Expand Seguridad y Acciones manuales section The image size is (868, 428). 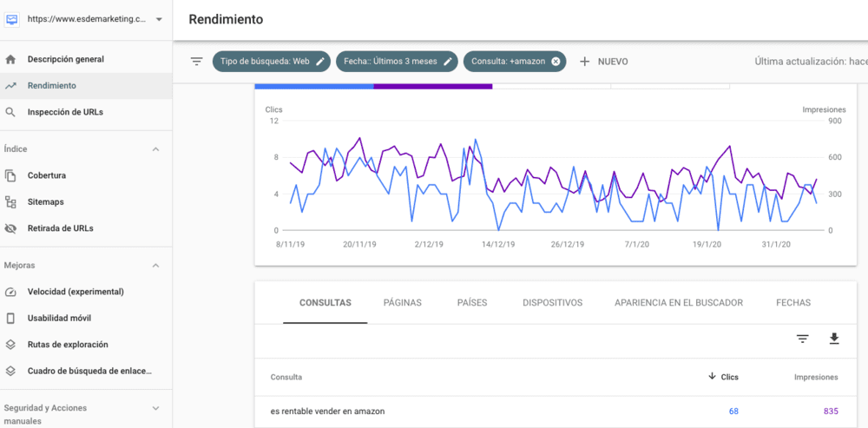pyautogui.click(x=156, y=408)
